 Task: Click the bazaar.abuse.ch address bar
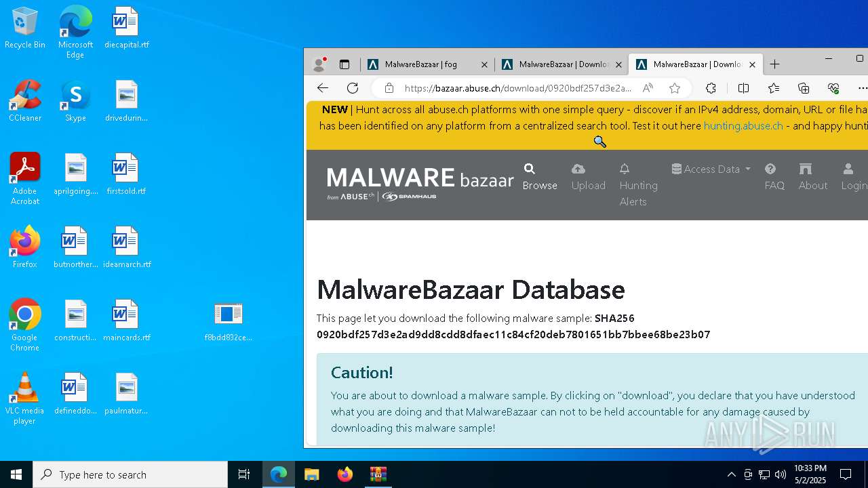click(x=518, y=88)
